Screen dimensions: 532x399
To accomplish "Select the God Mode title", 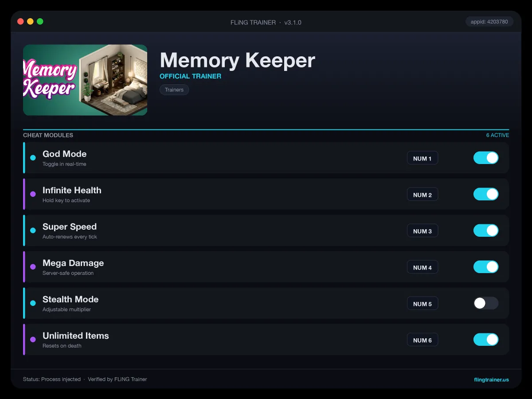I will 65,154.
